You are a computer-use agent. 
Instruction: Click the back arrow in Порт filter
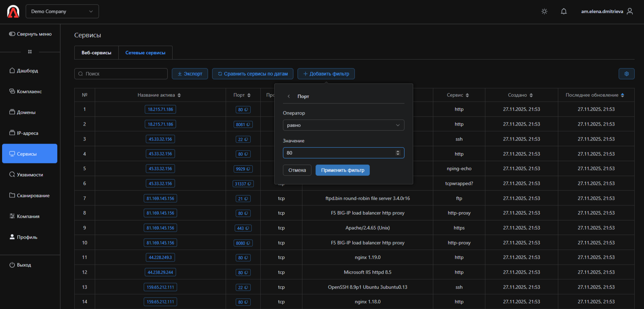point(288,96)
